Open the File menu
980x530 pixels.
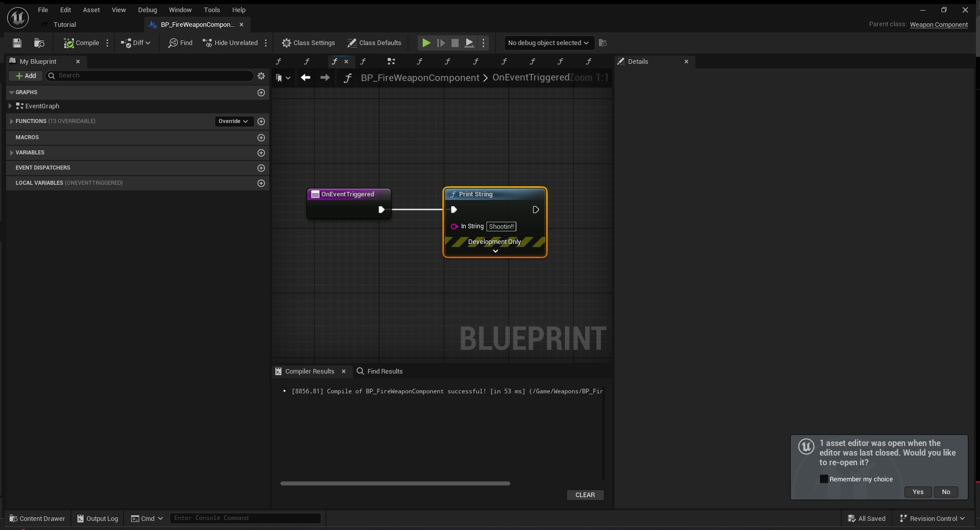[x=43, y=10]
